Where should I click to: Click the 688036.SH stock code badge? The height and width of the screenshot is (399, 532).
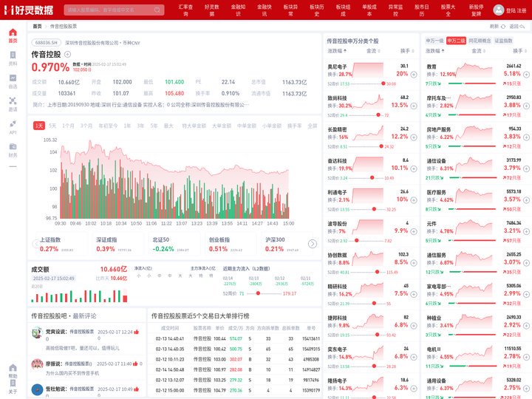(47, 43)
